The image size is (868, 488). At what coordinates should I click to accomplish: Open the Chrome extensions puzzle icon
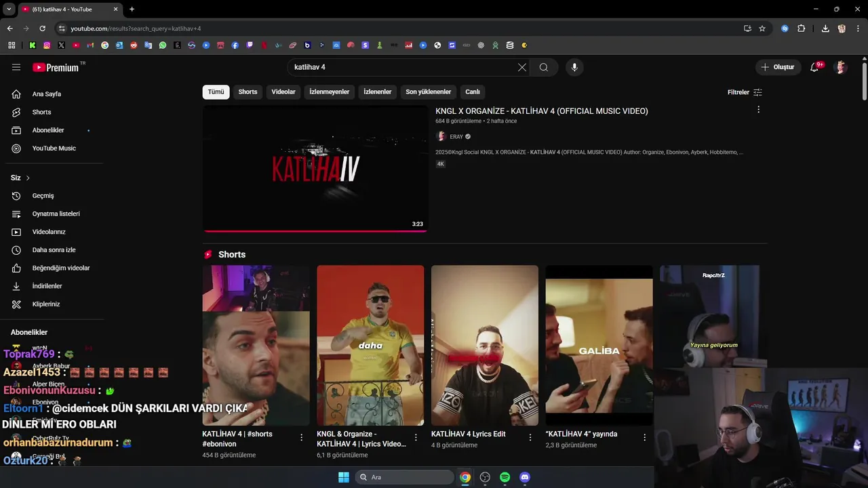pyautogui.click(x=802, y=28)
